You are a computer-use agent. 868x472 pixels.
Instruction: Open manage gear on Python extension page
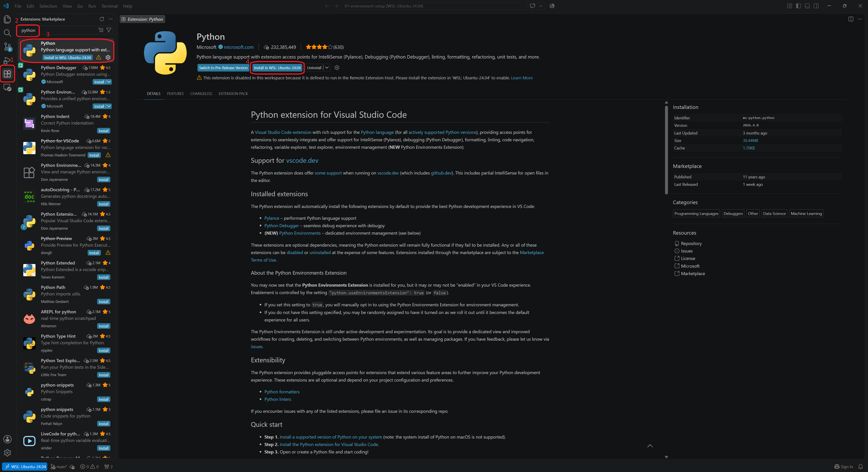tap(337, 68)
